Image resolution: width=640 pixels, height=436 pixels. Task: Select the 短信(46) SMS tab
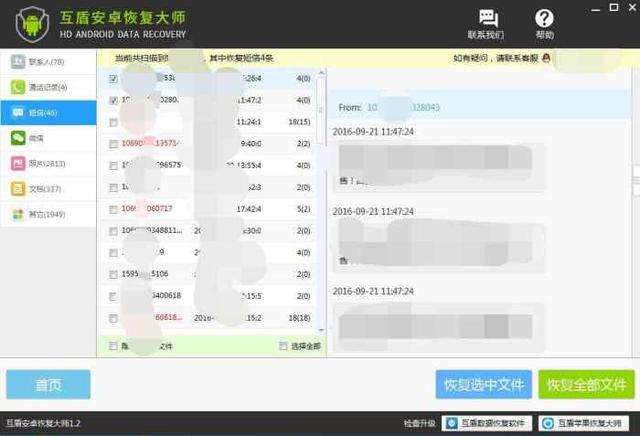49,112
